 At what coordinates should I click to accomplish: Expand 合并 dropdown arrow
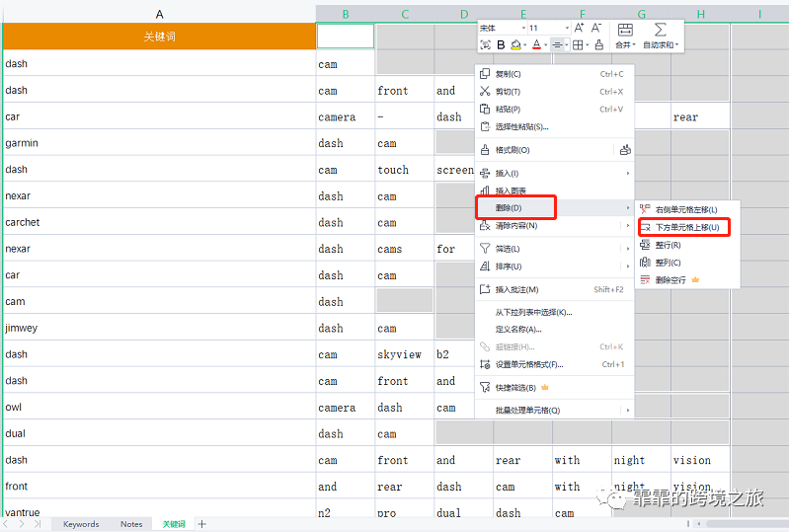634,45
